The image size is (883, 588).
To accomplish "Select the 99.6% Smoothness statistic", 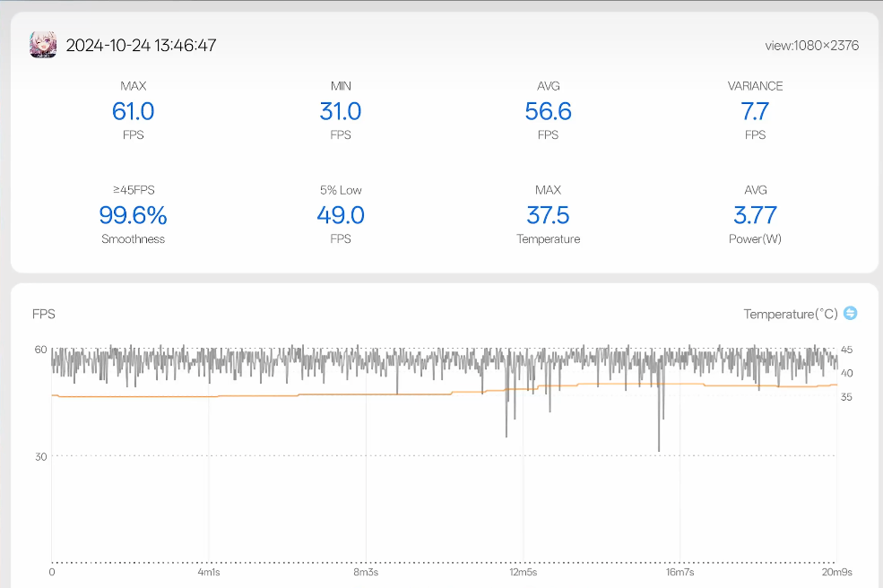I will coord(133,215).
